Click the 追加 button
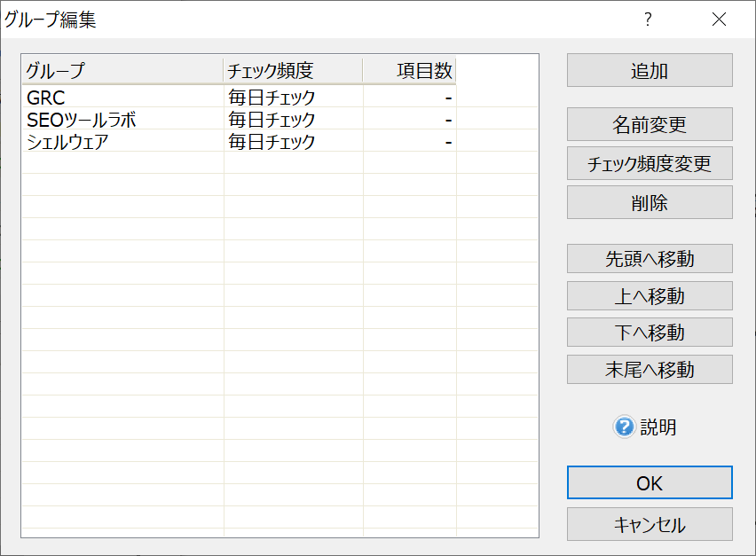The image size is (756, 556). [x=650, y=70]
